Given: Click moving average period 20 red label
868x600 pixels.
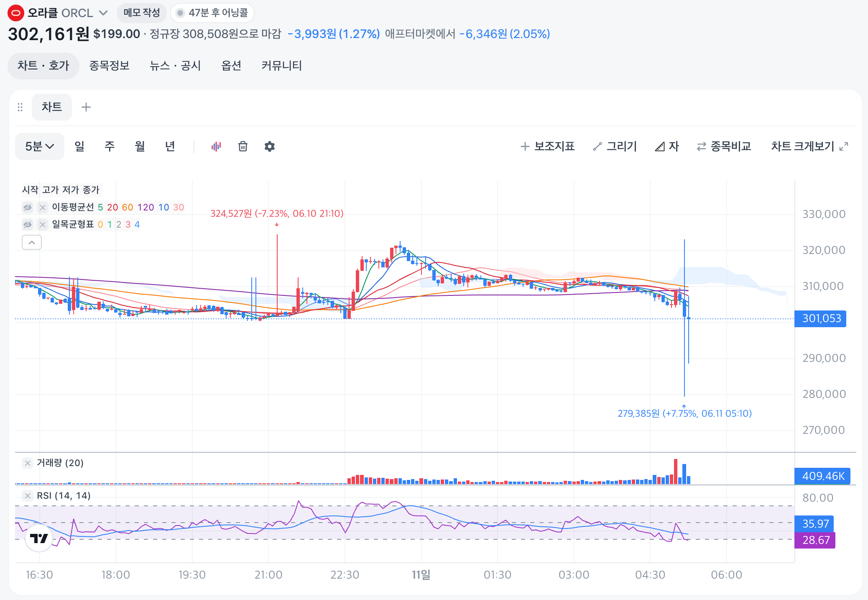Looking at the screenshot, I should (x=112, y=208).
